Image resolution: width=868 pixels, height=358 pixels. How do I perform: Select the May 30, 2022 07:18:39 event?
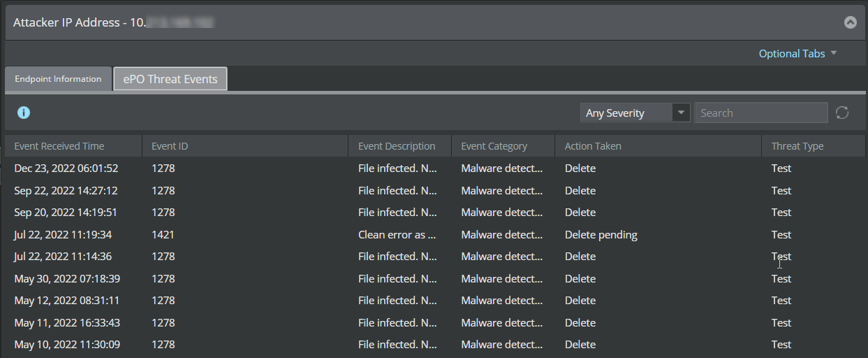pyautogui.click(x=434, y=279)
